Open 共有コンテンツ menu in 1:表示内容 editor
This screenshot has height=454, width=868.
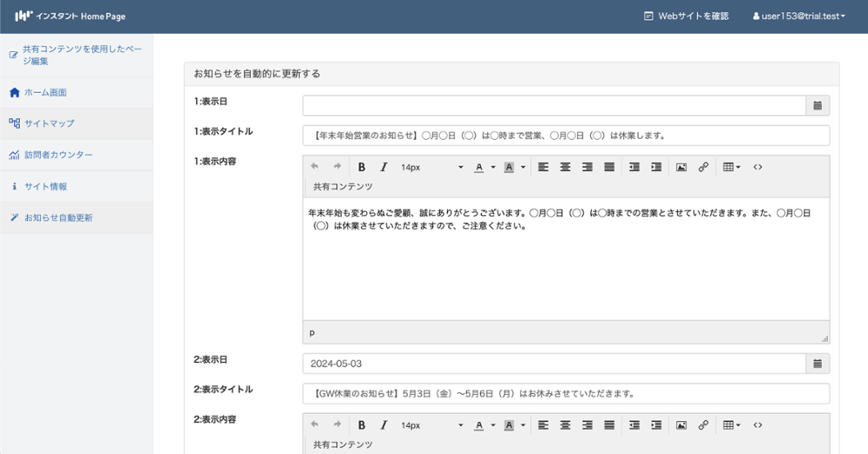click(x=343, y=187)
